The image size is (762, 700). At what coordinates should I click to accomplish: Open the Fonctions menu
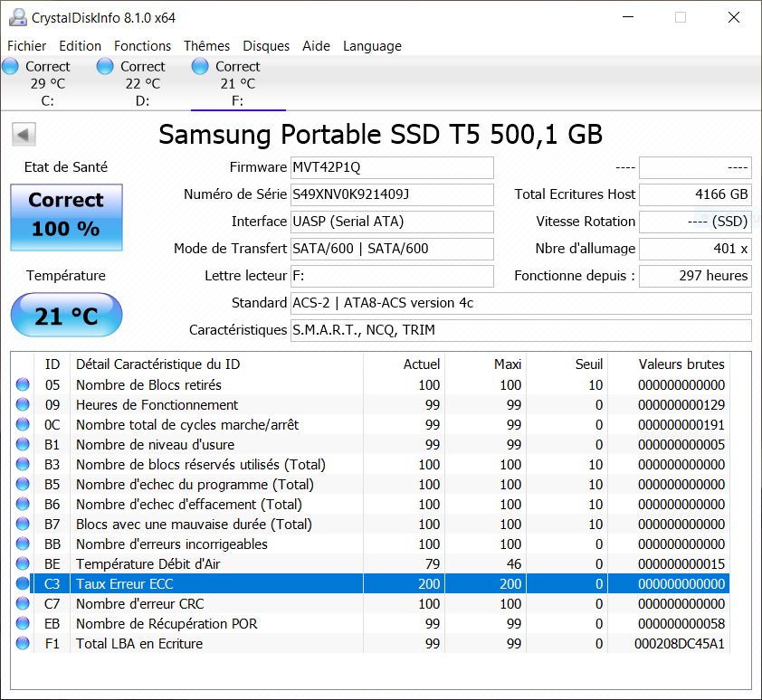click(x=142, y=46)
